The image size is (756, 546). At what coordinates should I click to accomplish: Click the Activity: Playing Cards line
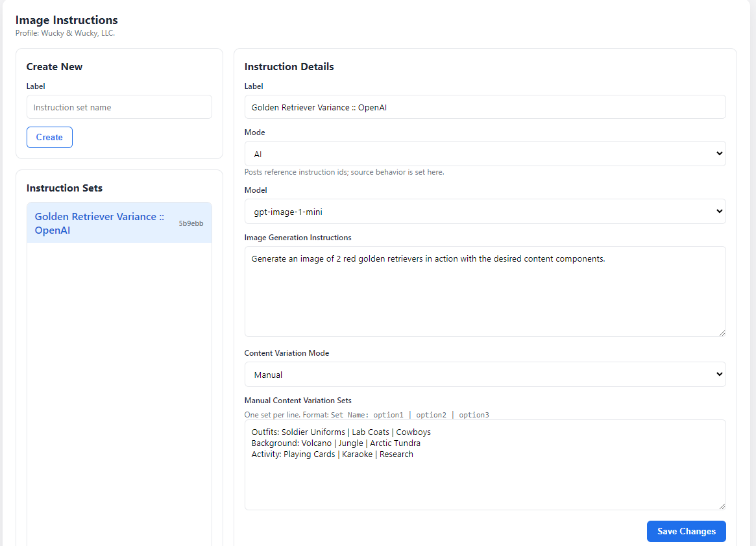[x=332, y=454]
